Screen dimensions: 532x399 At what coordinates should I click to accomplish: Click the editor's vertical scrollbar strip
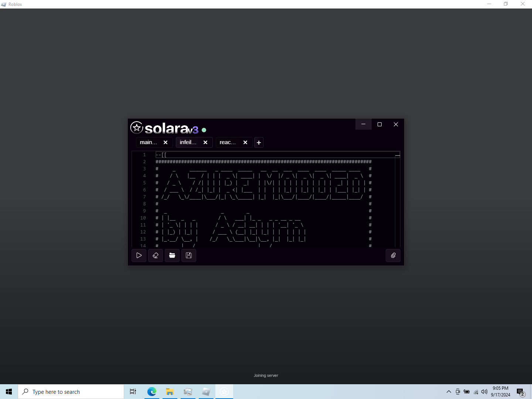tap(398, 199)
